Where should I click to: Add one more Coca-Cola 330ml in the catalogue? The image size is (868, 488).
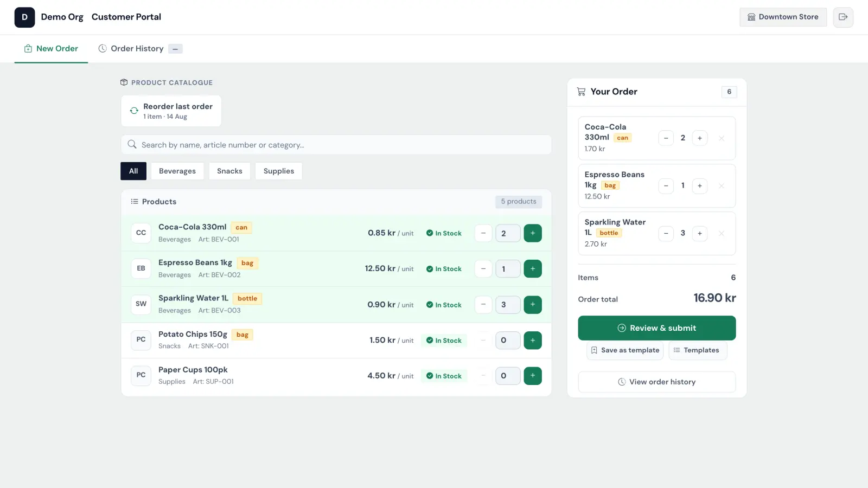[533, 233]
